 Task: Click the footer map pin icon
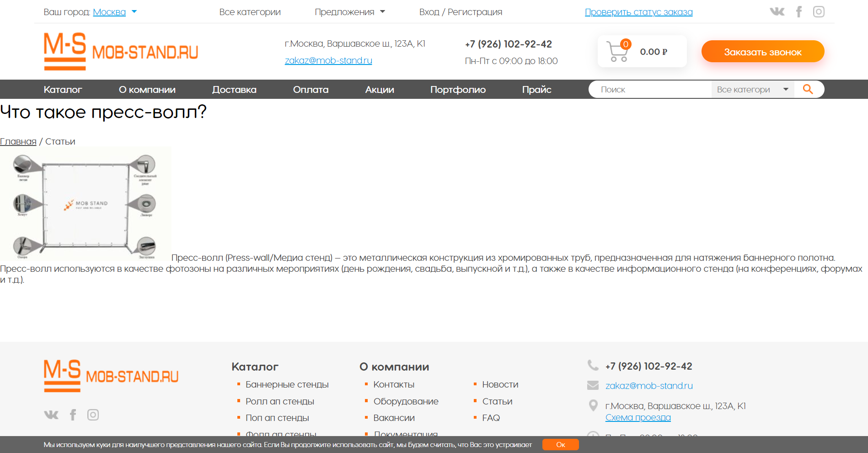593,405
